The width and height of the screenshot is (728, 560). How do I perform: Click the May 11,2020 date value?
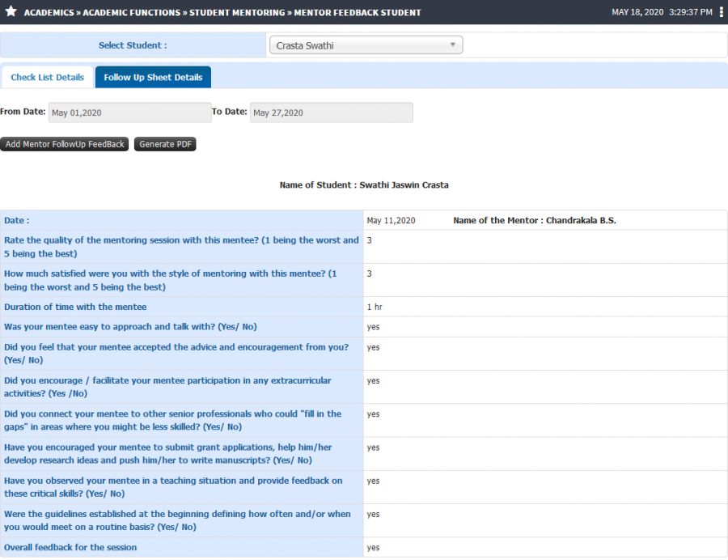coord(391,221)
